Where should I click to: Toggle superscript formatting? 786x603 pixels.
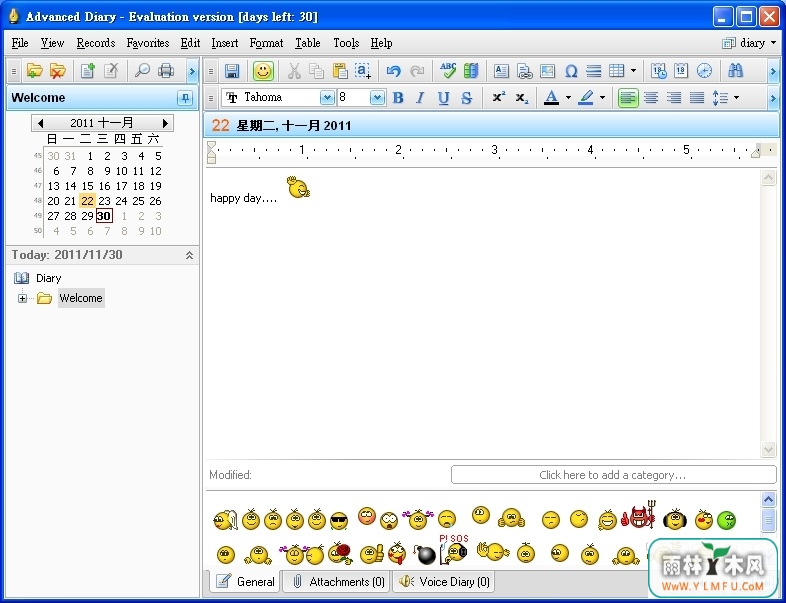click(498, 97)
